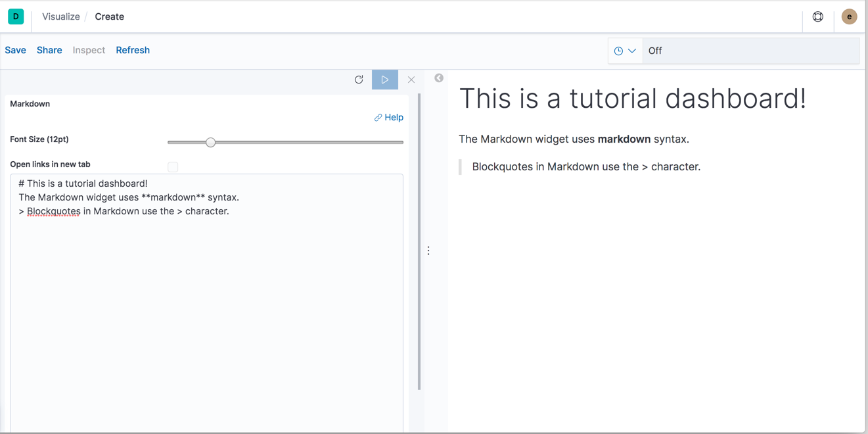Click the vertical drag handle dots
Viewport: 868px width, 434px height.
tap(428, 250)
